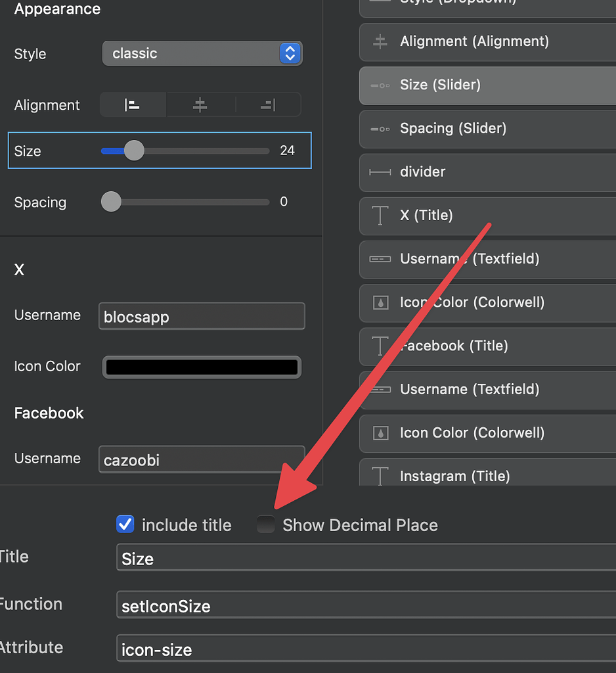Select the center alignment option
Screen dimensions: 616x673
click(200, 104)
